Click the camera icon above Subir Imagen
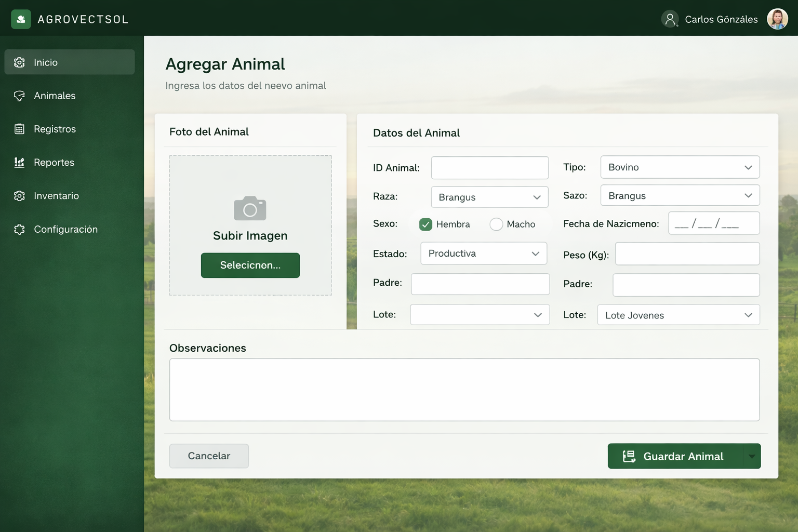 click(x=250, y=208)
